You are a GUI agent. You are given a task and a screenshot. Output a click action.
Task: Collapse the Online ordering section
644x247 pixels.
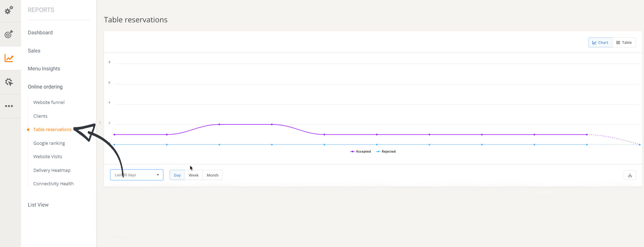click(x=45, y=87)
